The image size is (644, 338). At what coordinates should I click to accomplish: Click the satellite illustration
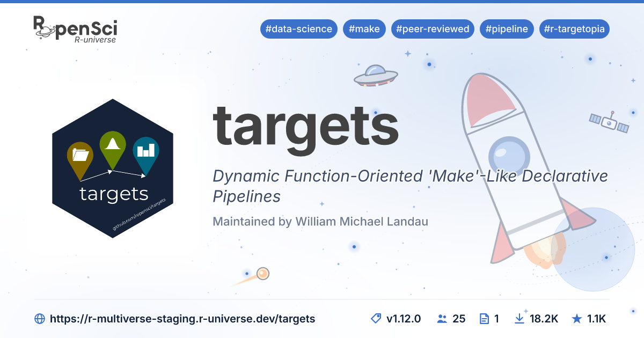(609, 122)
